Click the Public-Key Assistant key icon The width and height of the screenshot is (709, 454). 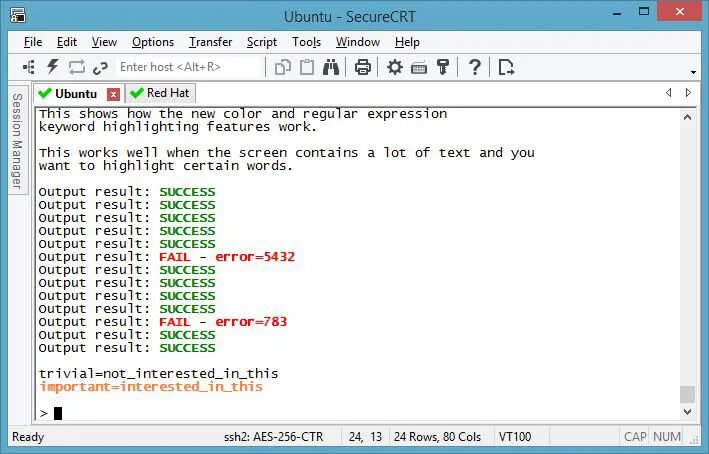pos(443,67)
